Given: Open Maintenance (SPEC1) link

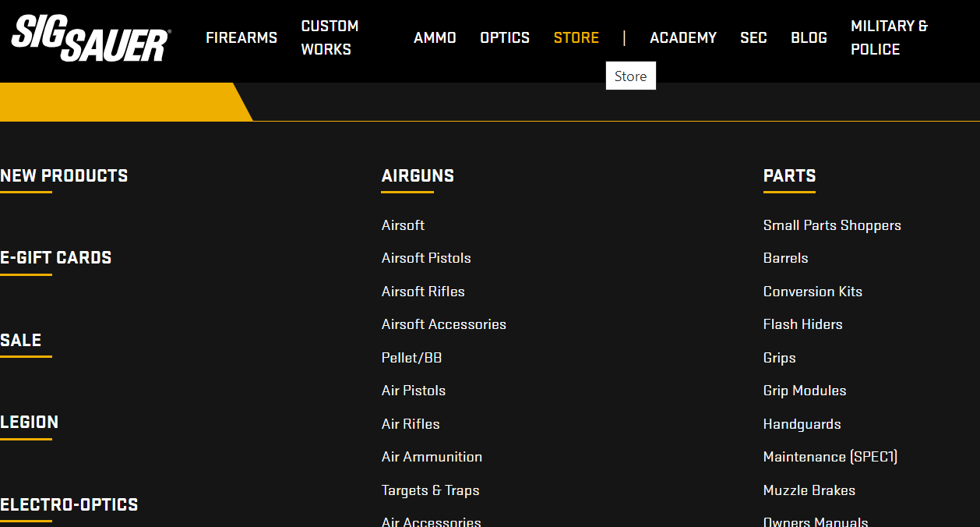Looking at the screenshot, I should pos(830,457).
